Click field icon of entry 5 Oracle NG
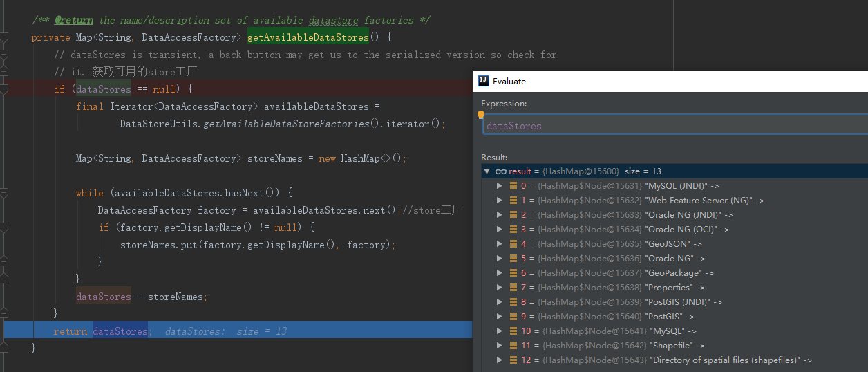The height and width of the screenshot is (372, 868). coord(513,258)
